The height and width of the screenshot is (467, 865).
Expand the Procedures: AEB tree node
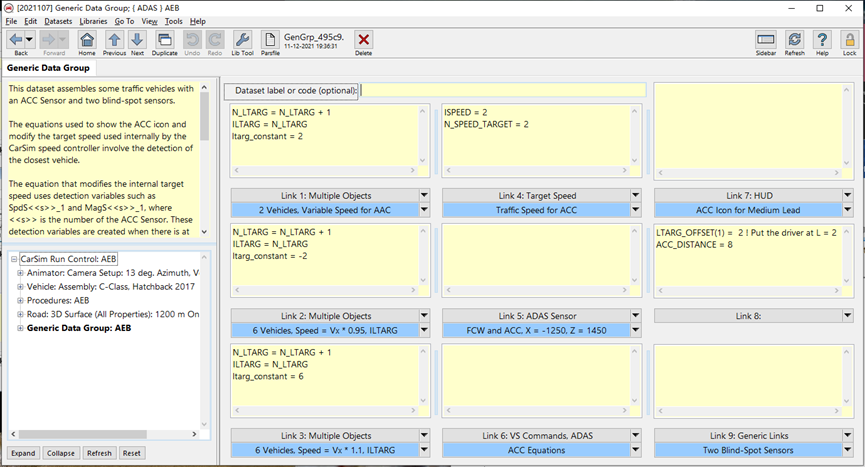pos(20,300)
